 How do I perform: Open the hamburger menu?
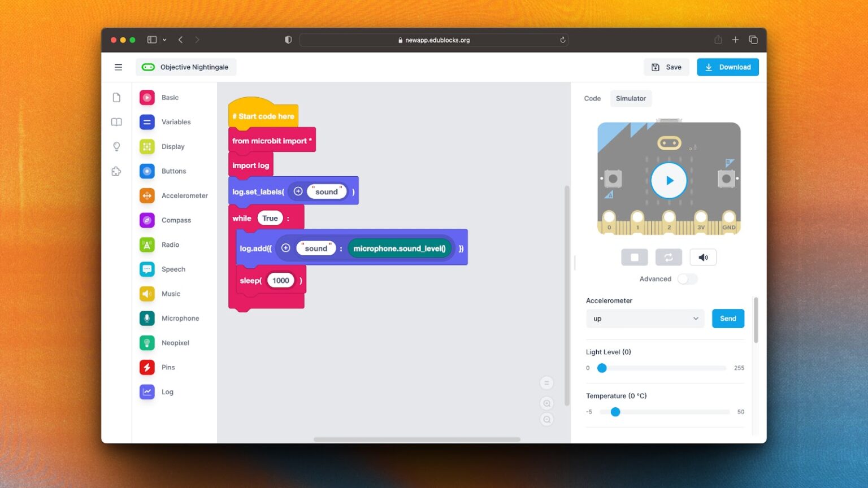tap(118, 67)
